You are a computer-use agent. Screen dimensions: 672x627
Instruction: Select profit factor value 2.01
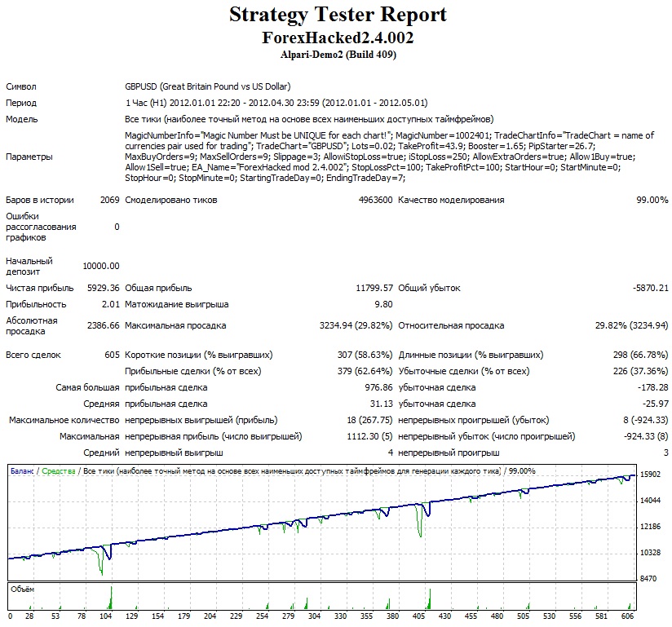tap(111, 305)
